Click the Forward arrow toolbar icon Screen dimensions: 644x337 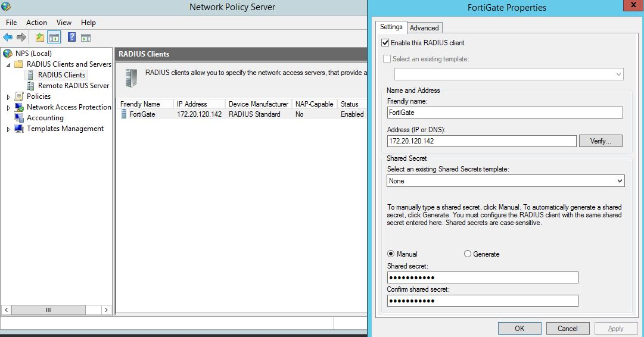pyautogui.click(x=21, y=38)
